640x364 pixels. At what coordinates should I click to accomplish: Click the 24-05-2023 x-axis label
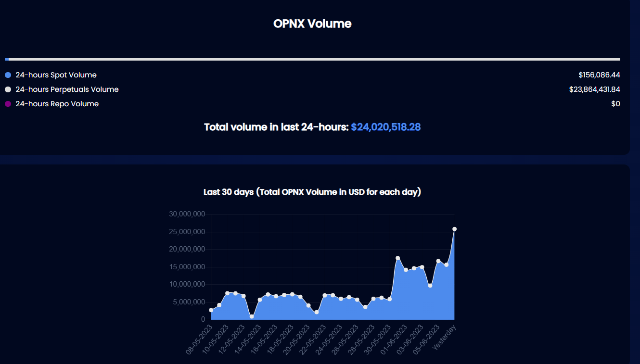(x=329, y=339)
